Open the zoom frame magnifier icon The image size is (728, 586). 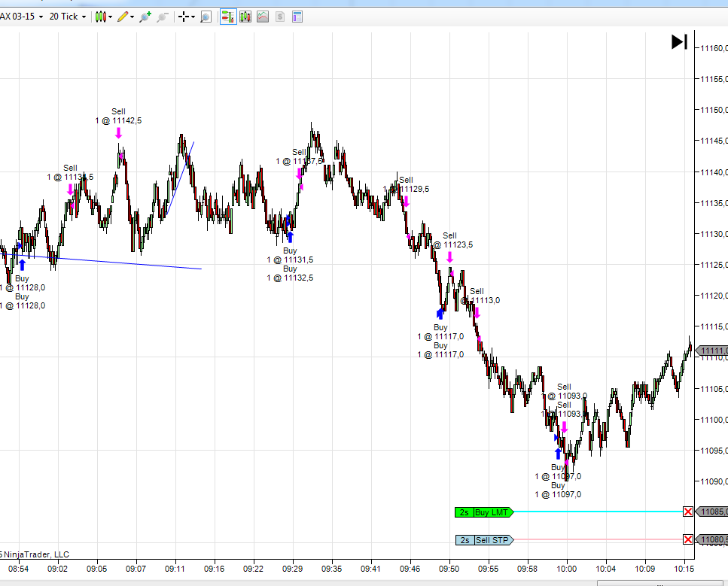coord(206,17)
